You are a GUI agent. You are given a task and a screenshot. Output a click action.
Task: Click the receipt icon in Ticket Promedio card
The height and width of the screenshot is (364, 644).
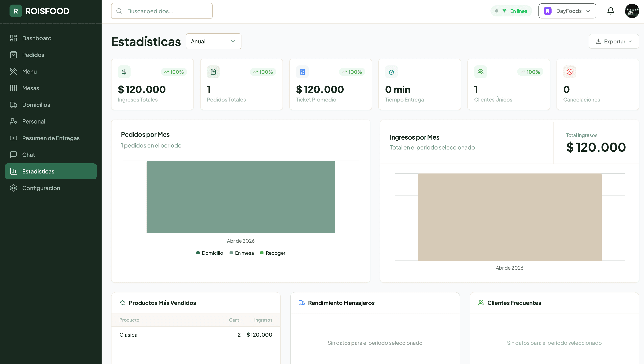point(302,72)
